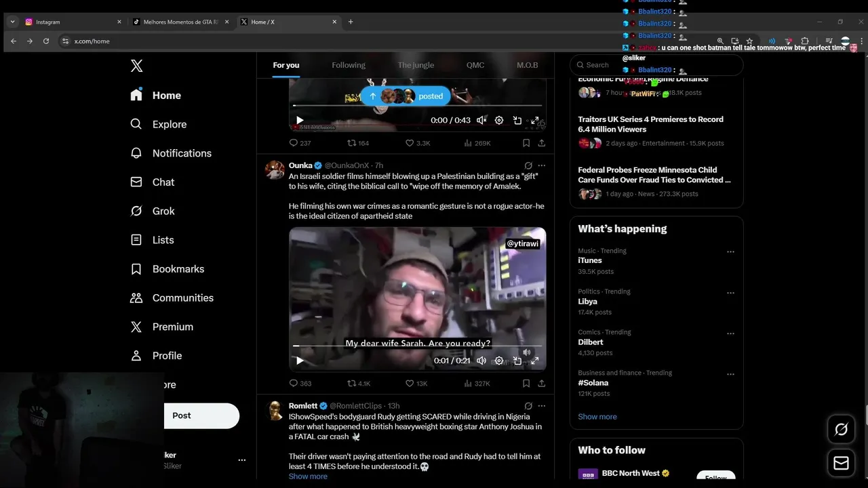
Task: Open Communities in the sidebar
Action: point(172,298)
